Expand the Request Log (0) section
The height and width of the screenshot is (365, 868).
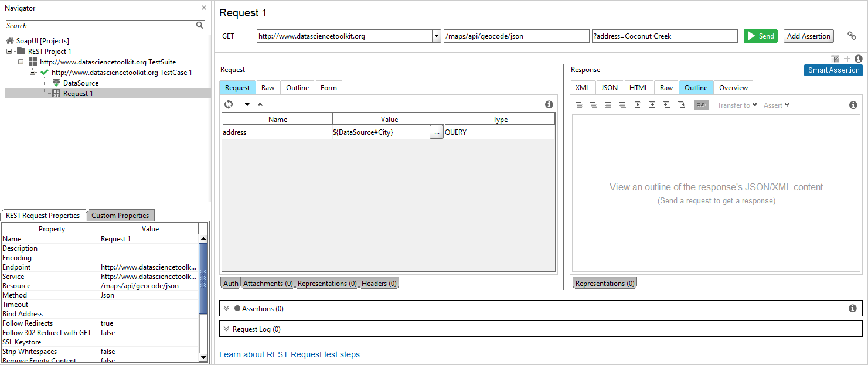tap(226, 329)
